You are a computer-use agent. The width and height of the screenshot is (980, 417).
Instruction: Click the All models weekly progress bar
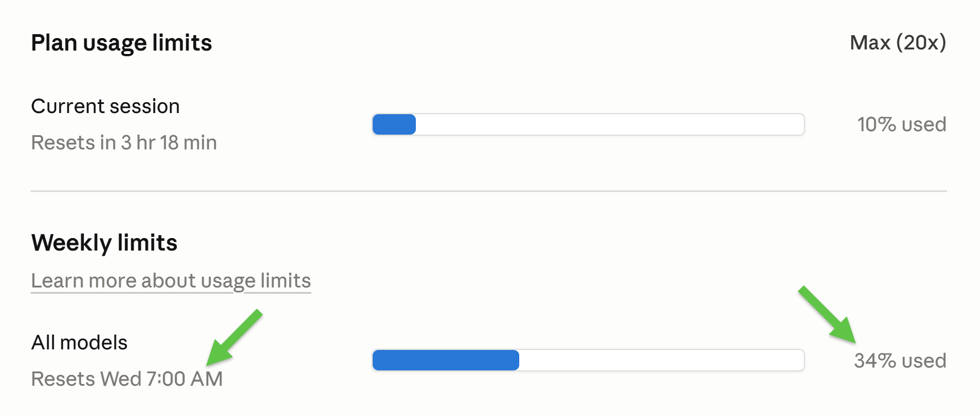pyautogui.click(x=588, y=360)
